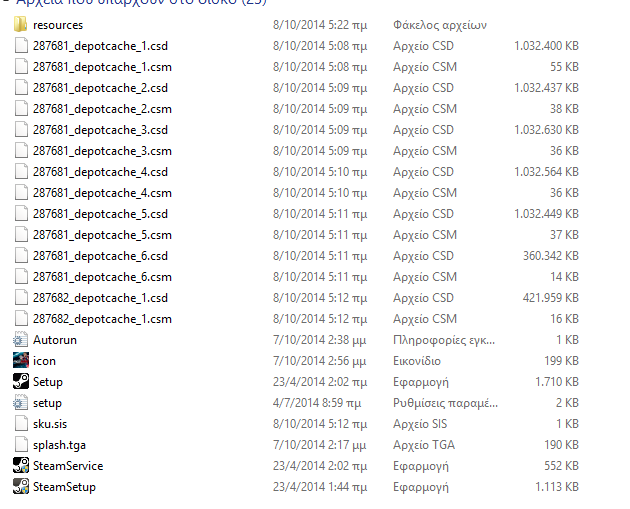This screenshot has height=509, width=630.
Task: Select the capitalized Setup application name
Action: coord(48,382)
